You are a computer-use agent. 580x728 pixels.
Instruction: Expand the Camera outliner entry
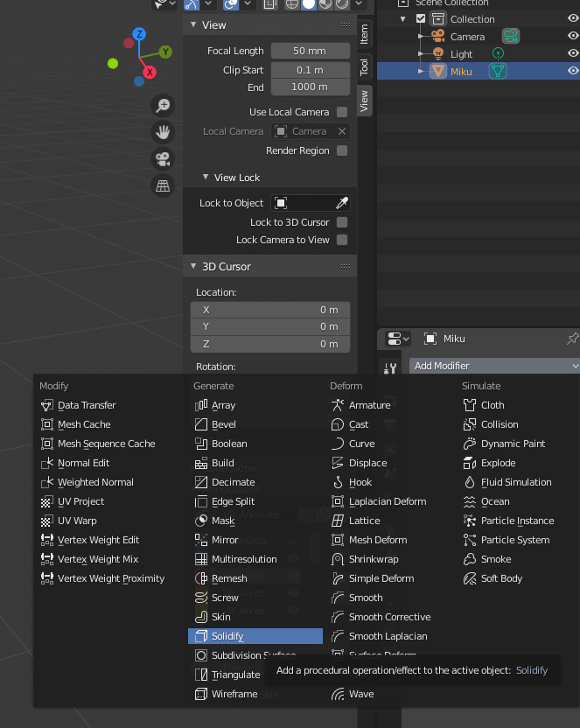[x=421, y=36]
